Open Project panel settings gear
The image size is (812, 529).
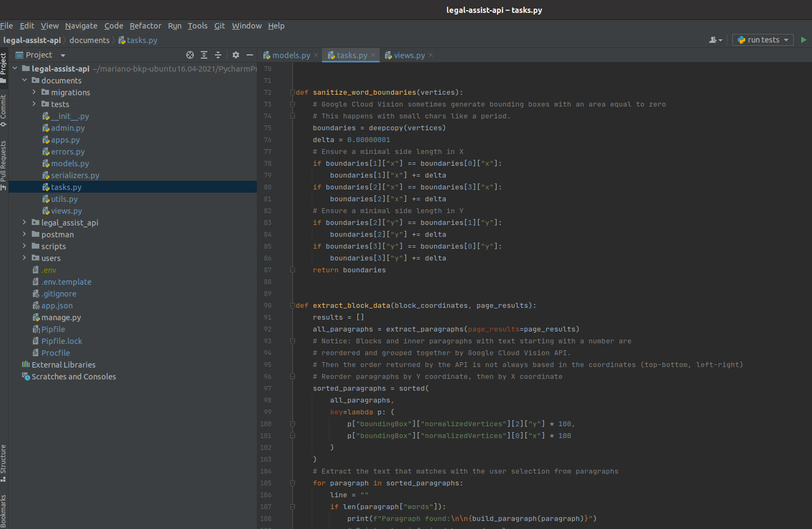point(236,55)
